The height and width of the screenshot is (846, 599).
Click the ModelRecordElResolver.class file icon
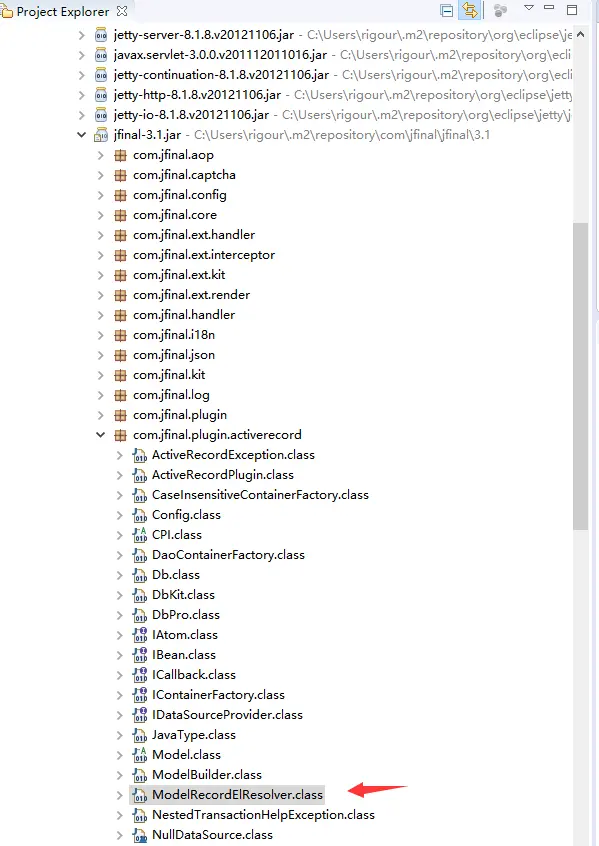[140, 795]
